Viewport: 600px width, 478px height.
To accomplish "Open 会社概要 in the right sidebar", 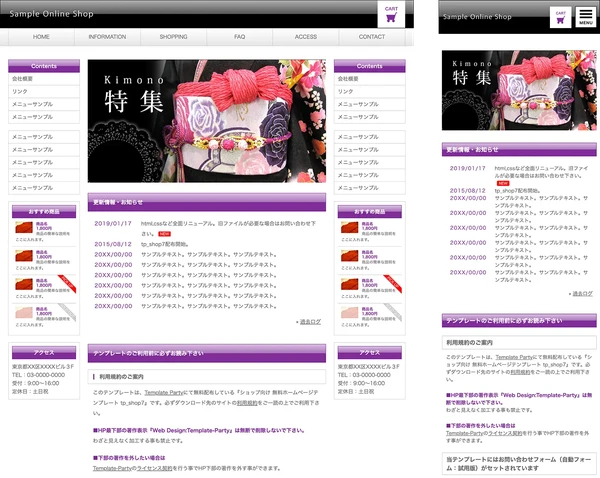I will point(370,79).
